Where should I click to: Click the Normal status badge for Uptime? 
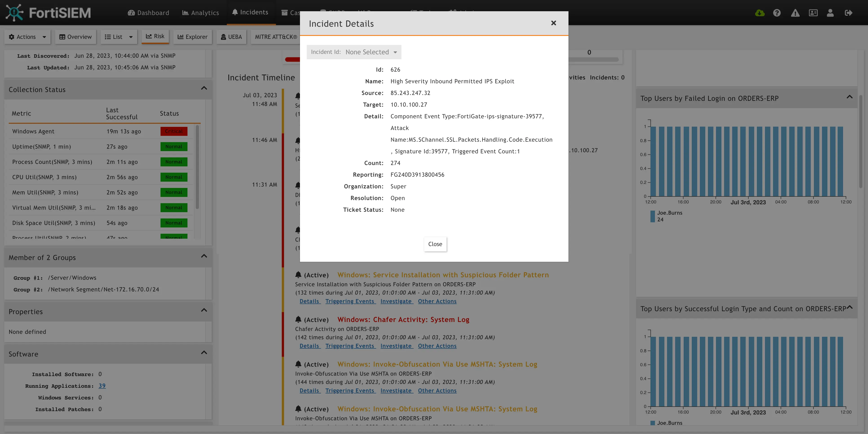(x=174, y=147)
